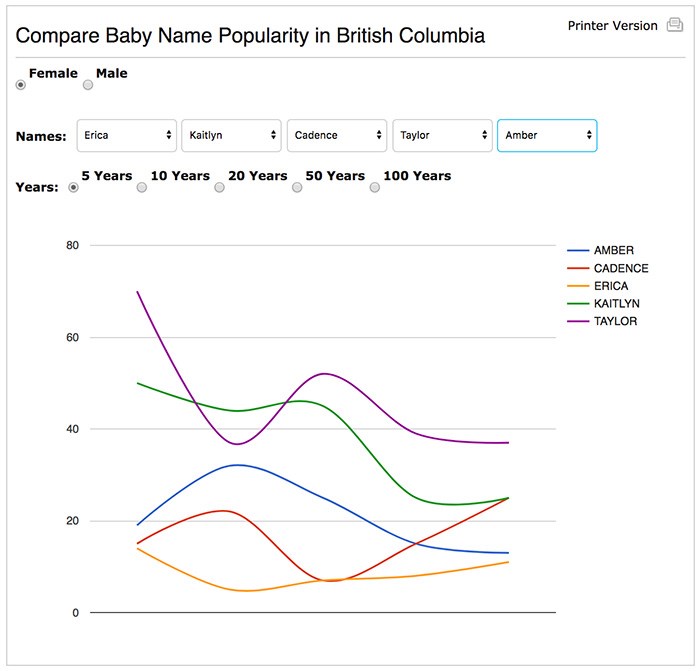The image size is (700, 671).
Task: Select the Female radio button
Action: coord(21,85)
